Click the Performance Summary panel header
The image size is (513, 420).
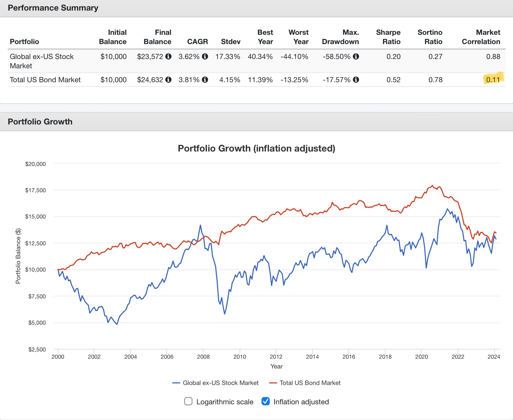(x=256, y=8)
